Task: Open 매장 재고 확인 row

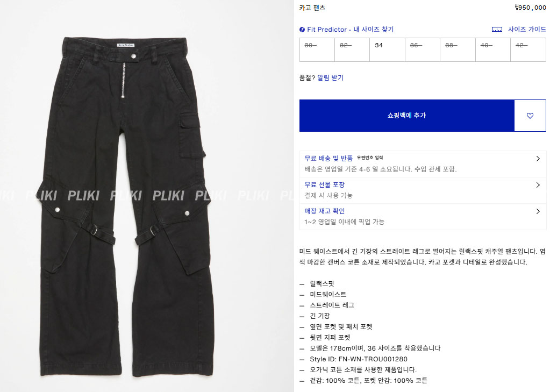Action: tap(423, 217)
